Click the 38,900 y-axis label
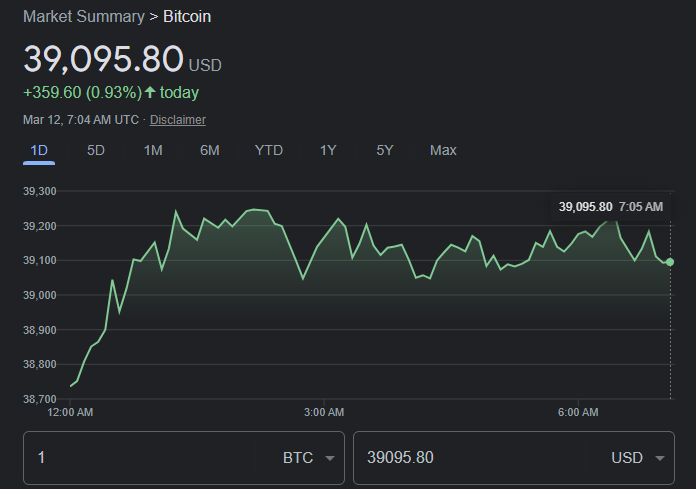696x489 pixels. coord(40,330)
